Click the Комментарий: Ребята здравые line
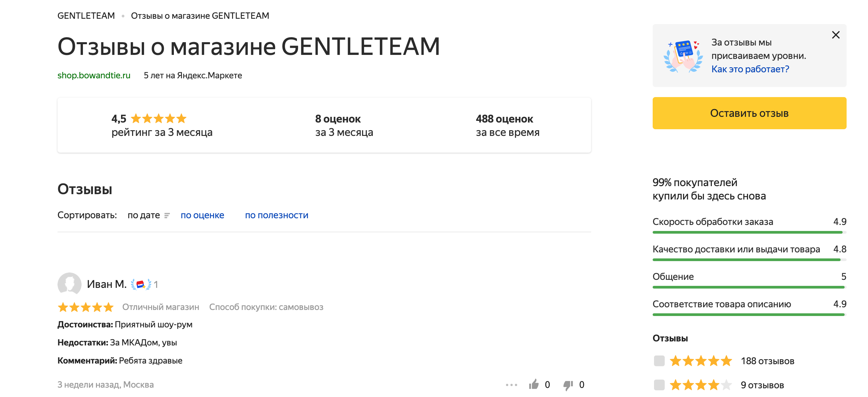This screenshot has height=397, width=868. click(x=120, y=361)
